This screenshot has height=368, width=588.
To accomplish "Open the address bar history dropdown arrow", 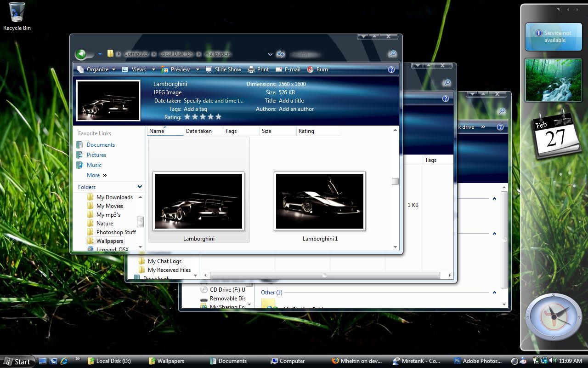I will pyautogui.click(x=270, y=54).
